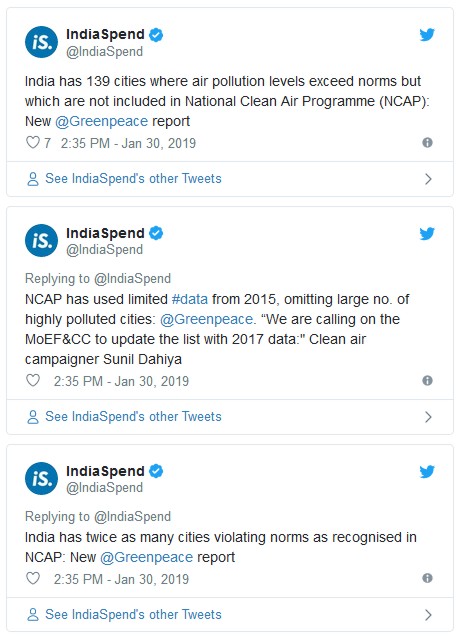This screenshot has height=640, width=460.
Task: Expand the chevron beside third 'See IndiaSpend's other Tweets'
Action: pos(428,615)
